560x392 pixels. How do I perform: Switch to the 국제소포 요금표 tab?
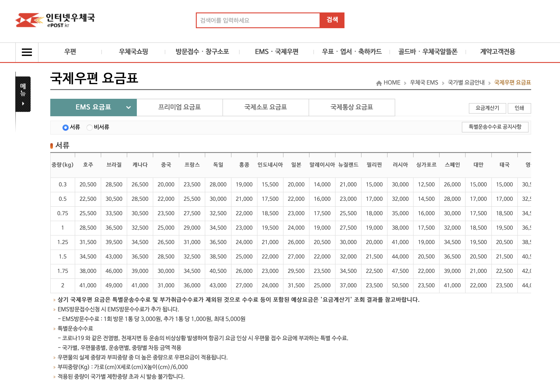(x=266, y=108)
